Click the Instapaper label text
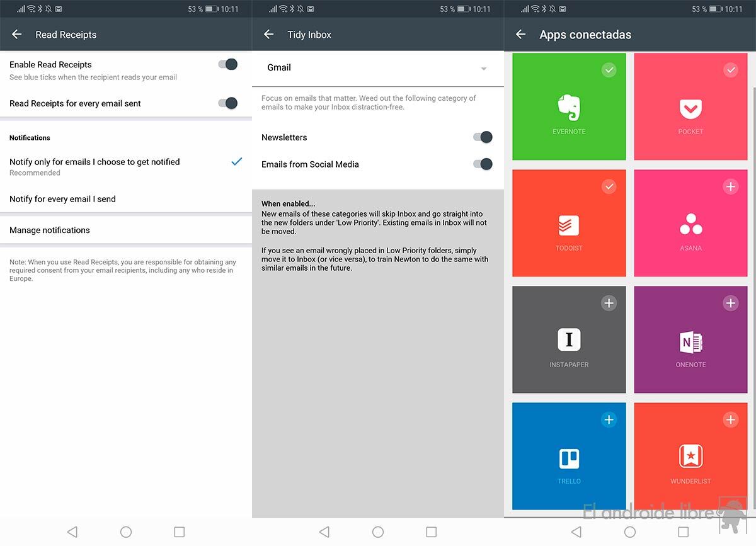Screen dimensions: 756x546 pos(569,365)
